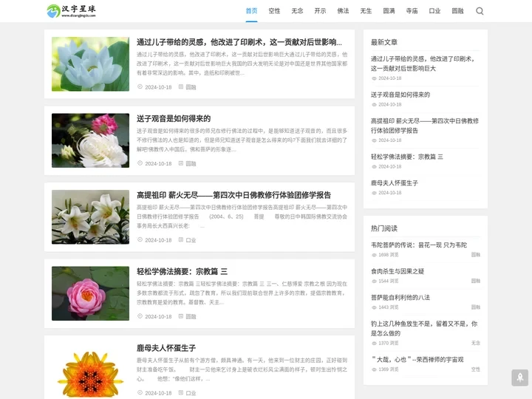Open the 轻松学佛法摘要：宗教篇 三 article title
This screenshot has width=532, height=399.
(x=182, y=271)
